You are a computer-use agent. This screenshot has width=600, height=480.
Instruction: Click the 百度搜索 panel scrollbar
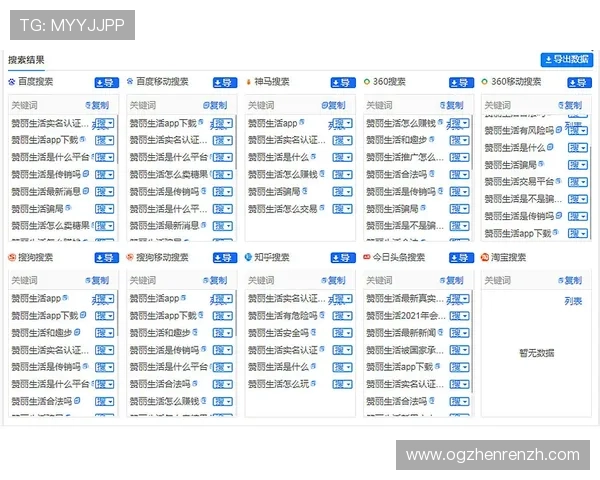coord(117,140)
